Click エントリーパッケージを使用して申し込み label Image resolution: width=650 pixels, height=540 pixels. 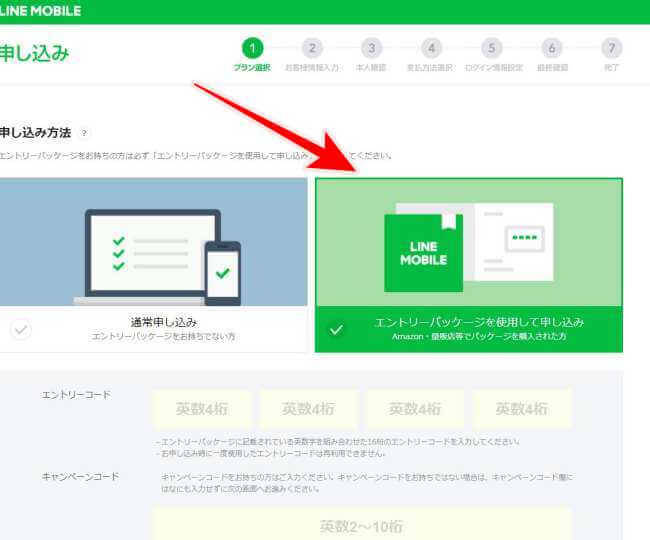pos(479,322)
